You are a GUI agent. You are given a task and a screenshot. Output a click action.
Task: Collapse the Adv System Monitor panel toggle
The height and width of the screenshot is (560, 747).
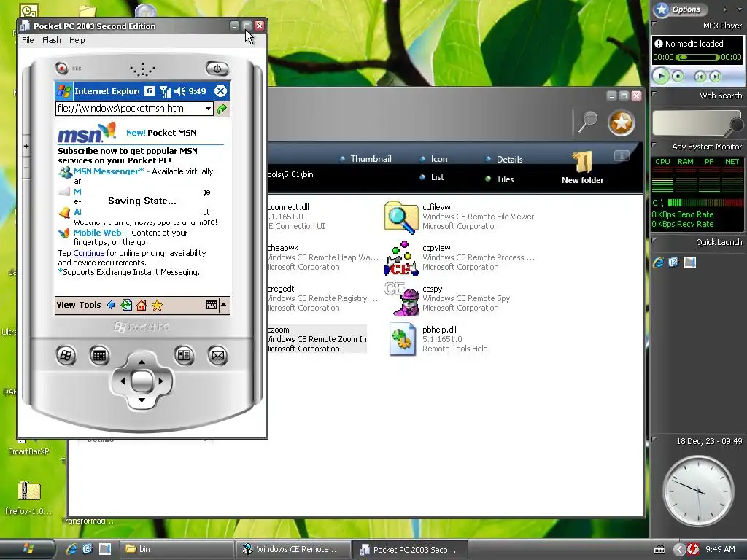point(654,144)
